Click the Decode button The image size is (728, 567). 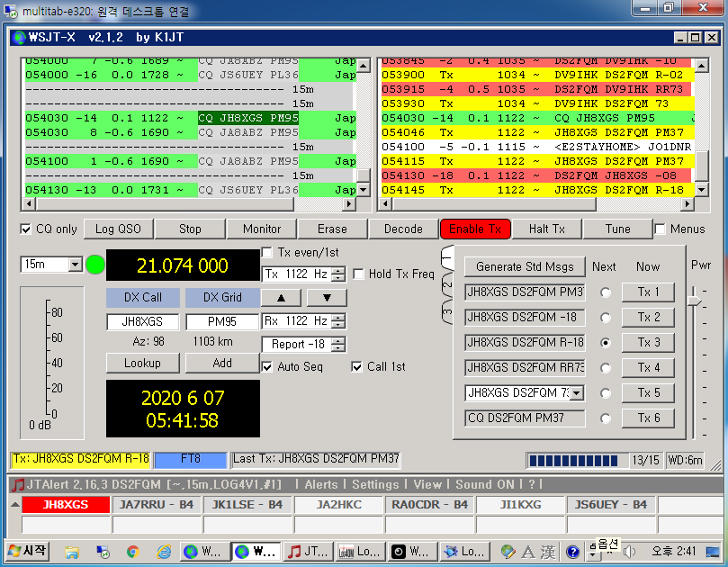(x=403, y=229)
